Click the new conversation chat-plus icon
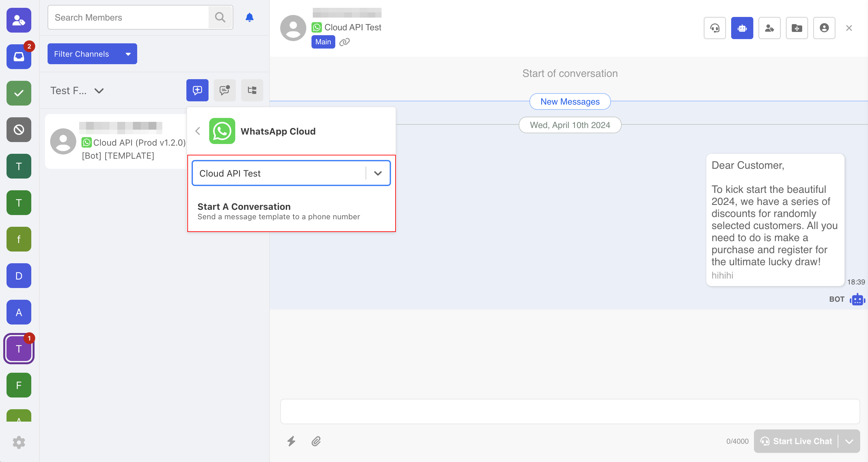Viewport: 868px width, 462px height. [x=197, y=90]
